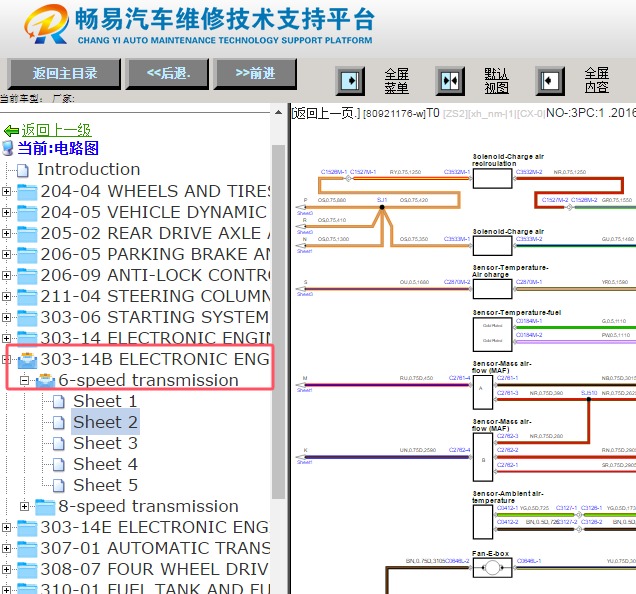Viewport: 636px width, 594px height.
Task: Click the open folder icon for 303-14B
Action: point(27,360)
